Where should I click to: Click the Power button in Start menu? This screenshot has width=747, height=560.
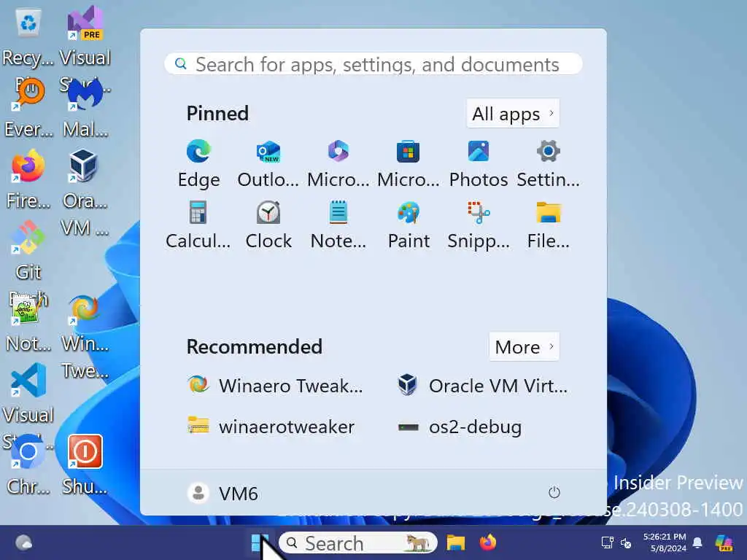tap(554, 492)
